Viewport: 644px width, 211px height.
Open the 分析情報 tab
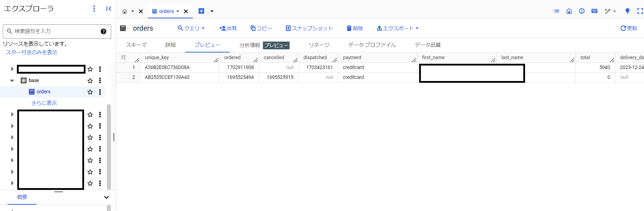click(x=250, y=45)
